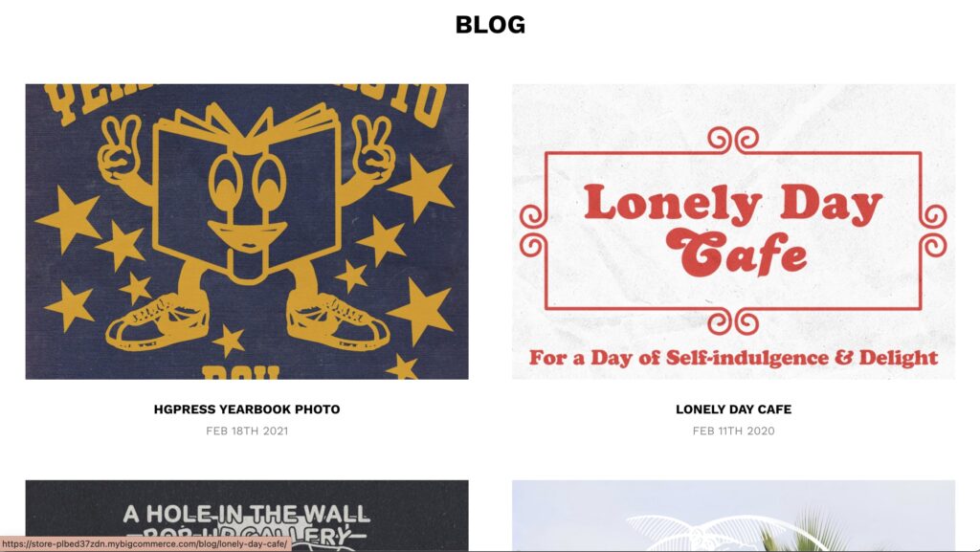Screen dimensions: 980x552
Task: Click the book character's left peace-sign hand
Action: click(121, 148)
